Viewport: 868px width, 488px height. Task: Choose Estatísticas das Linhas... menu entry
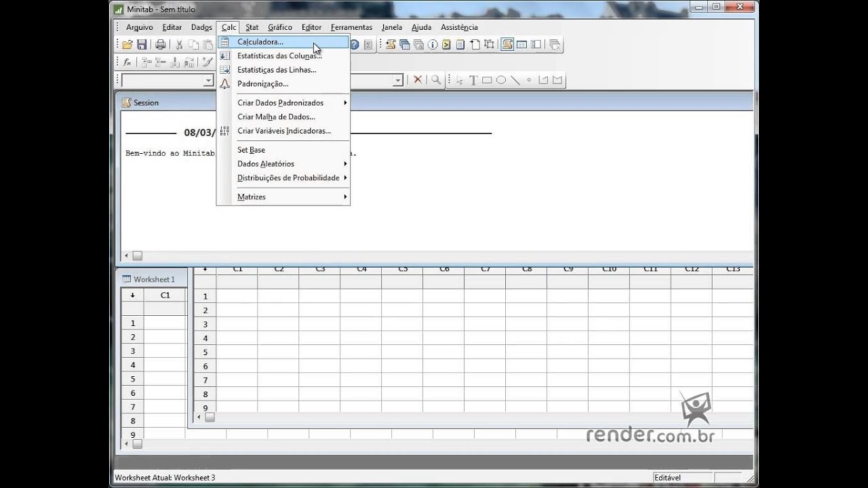pyautogui.click(x=283, y=70)
